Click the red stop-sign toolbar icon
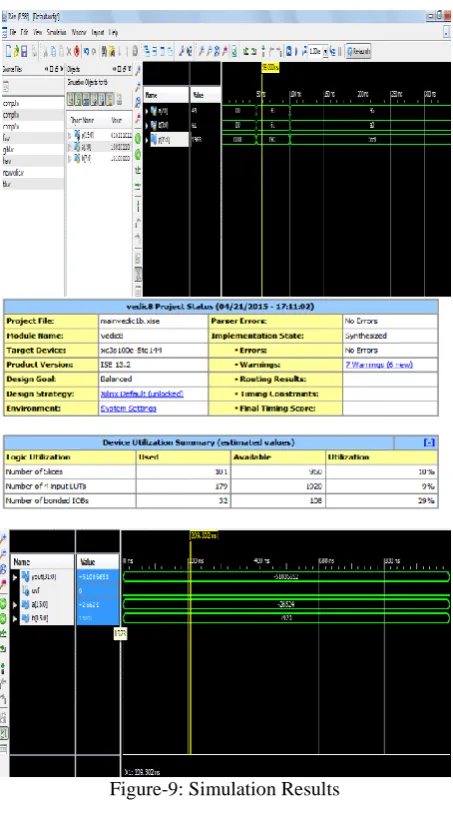Screen dimensions: 453x819 click(x=77, y=51)
